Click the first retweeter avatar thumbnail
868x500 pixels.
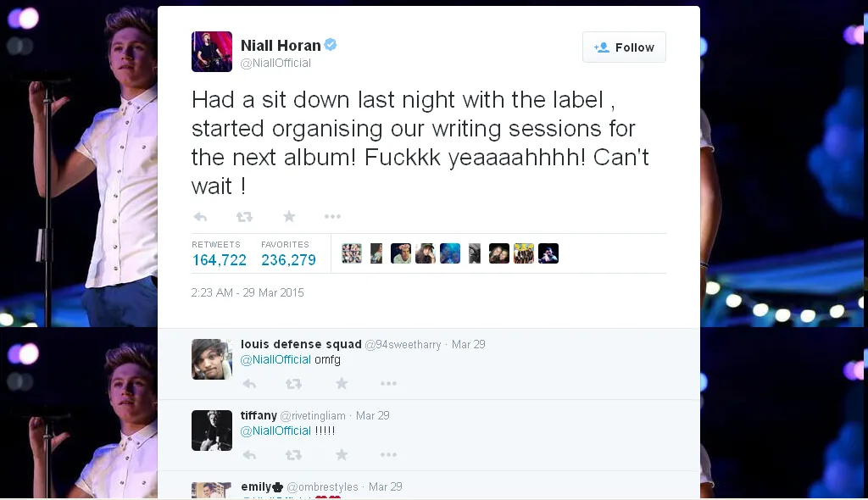click(352, 253)
